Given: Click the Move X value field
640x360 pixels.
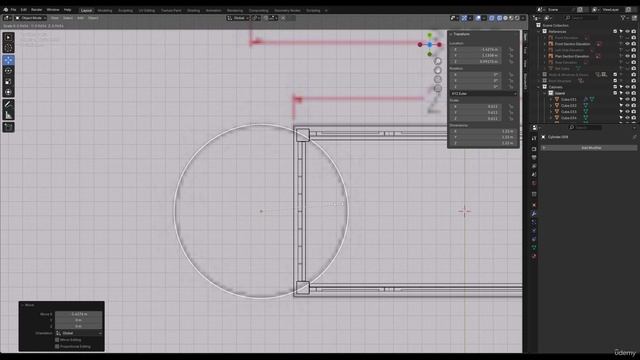Looking at the screenshot, I should pyautogui.click(x=79, y=314).
